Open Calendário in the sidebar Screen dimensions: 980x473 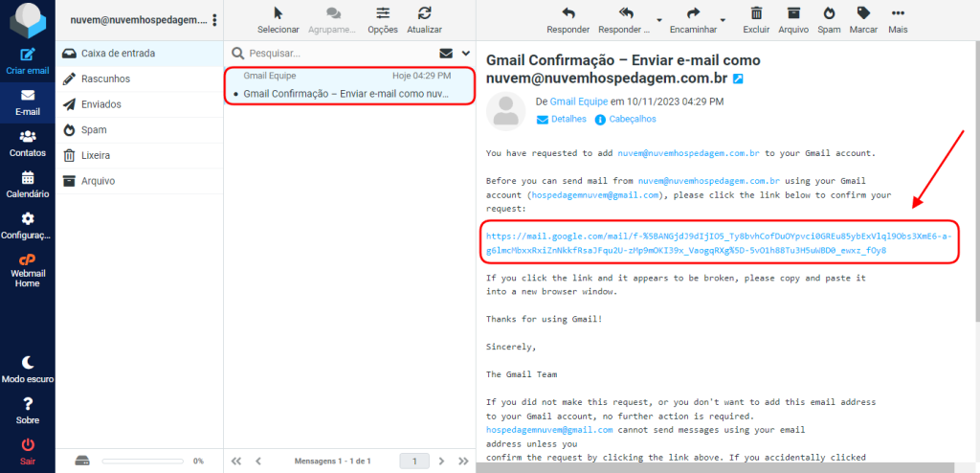[28, 185]
